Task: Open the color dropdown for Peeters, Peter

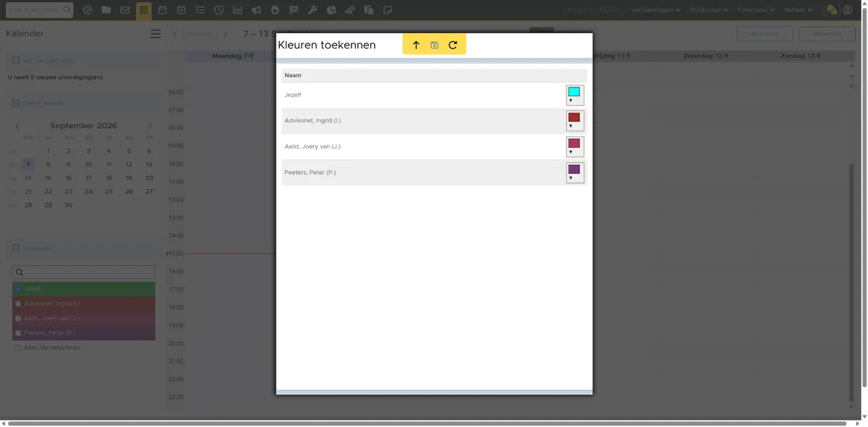Action: pos(574,173)
